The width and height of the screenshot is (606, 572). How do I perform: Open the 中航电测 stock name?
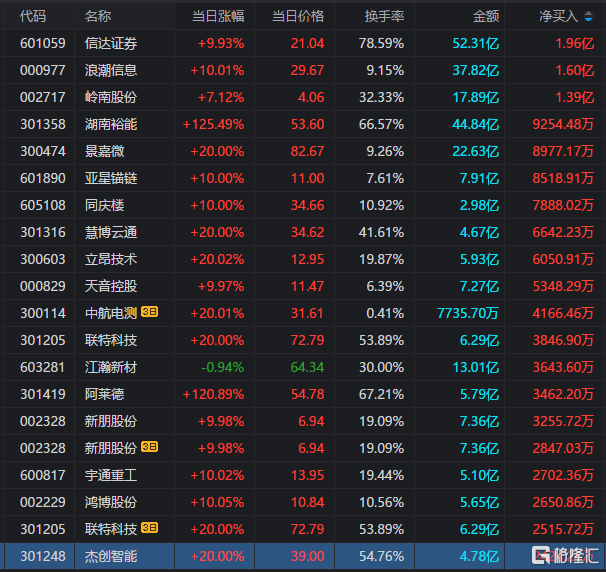pyautogui.click(x=111, y=313)
